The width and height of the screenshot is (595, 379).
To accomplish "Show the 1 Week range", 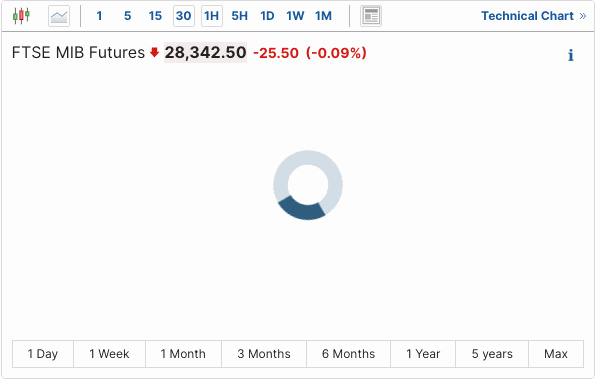I will click(109, 354).
